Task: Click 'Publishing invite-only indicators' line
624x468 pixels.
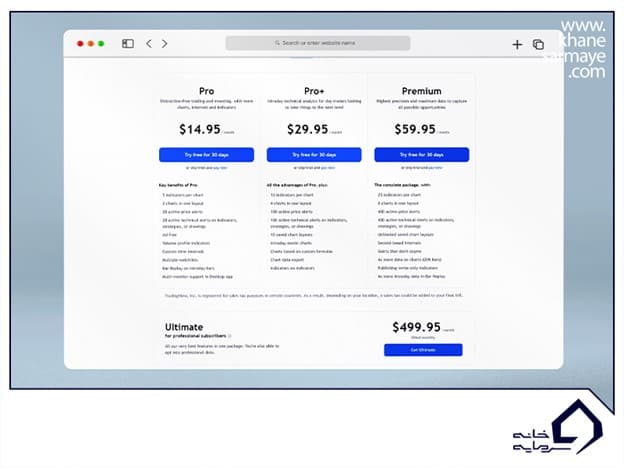Action: tap(408, 268)
